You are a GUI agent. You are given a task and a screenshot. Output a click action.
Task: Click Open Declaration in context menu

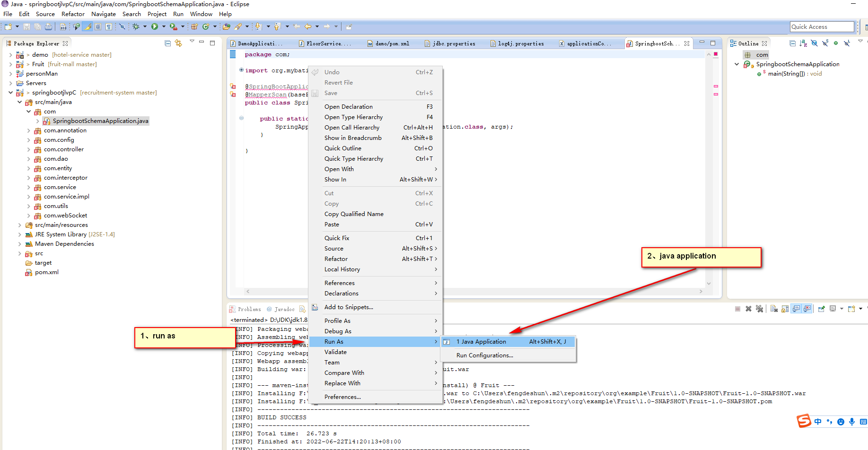(376, 107)
